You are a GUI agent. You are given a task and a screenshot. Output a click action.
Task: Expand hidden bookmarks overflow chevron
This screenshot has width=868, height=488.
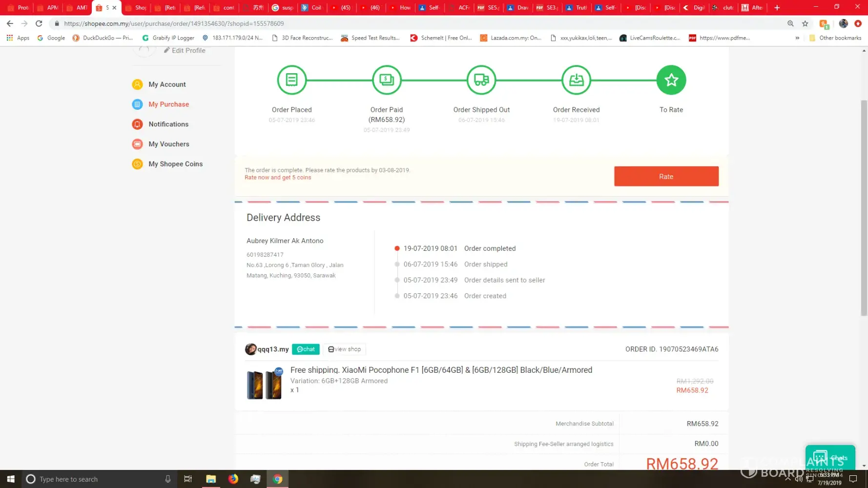pyautogui.click(x=797, y=38)
